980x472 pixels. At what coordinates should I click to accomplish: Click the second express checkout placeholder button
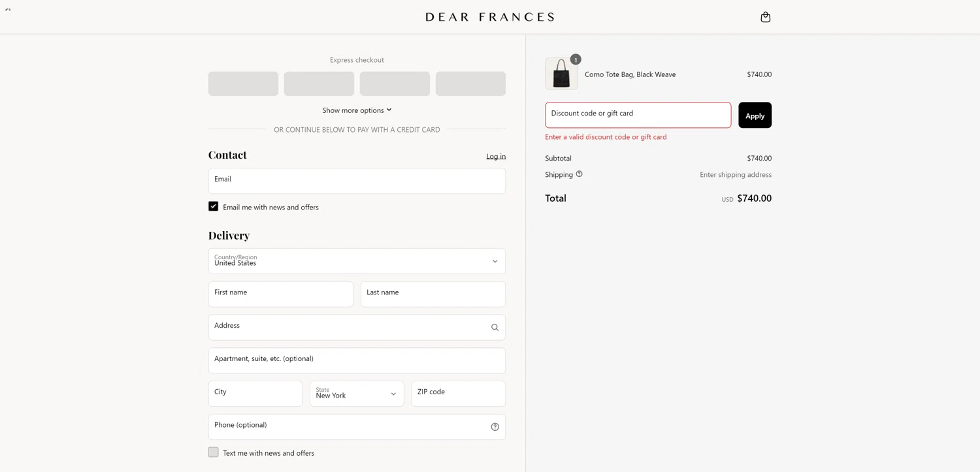pyautogui.click(x=319, y=84)
